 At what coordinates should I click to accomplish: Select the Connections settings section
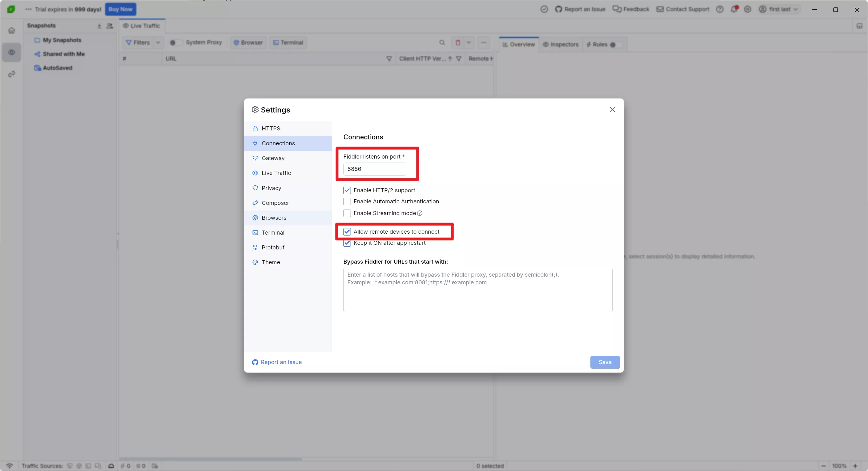288,143
